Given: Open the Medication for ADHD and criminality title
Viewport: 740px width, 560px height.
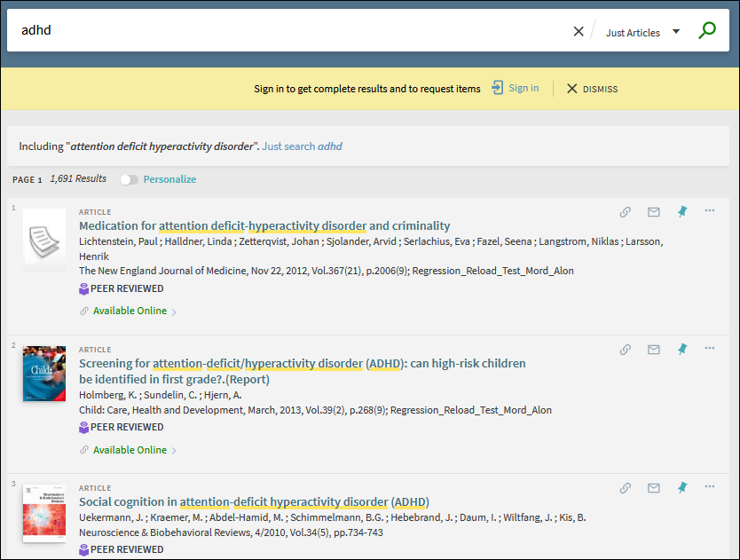Looking at the screenshot, I should (264, 225).
